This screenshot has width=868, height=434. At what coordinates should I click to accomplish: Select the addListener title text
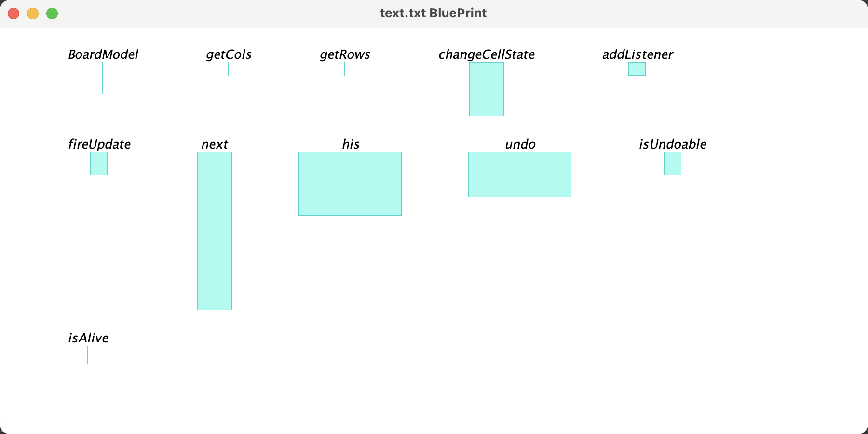[637, 54]
